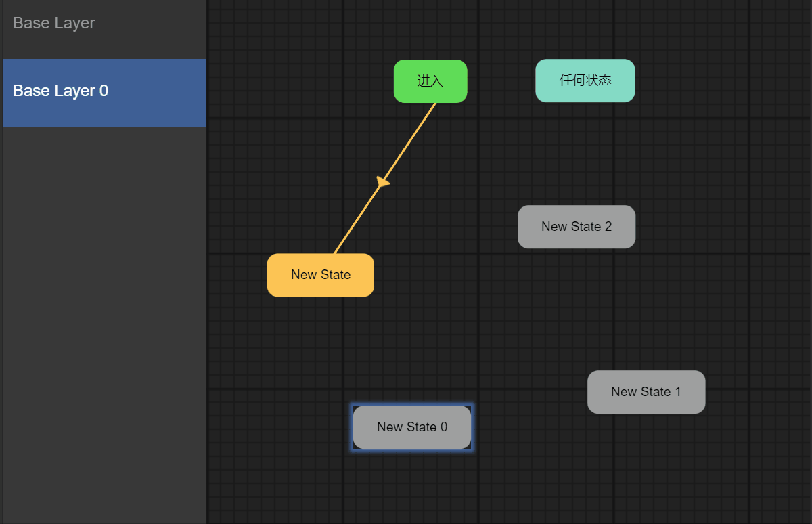812x524 pixels.
Task: Select the green 进入 entry node
Action: click(430, 81)
